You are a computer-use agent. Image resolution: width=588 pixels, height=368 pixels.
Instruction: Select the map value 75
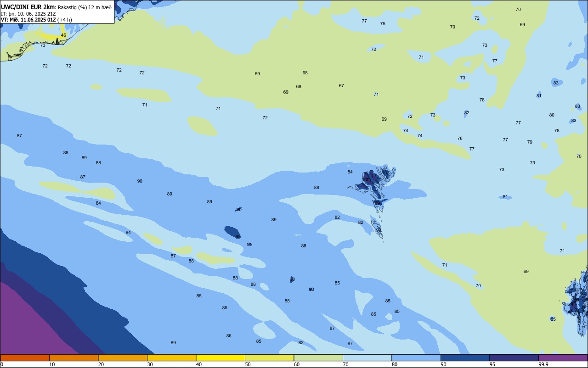(383, 24)
